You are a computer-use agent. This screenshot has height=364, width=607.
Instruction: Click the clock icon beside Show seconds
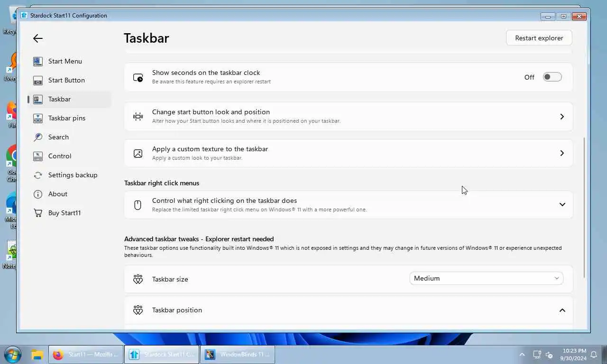[x=138, y=77]
